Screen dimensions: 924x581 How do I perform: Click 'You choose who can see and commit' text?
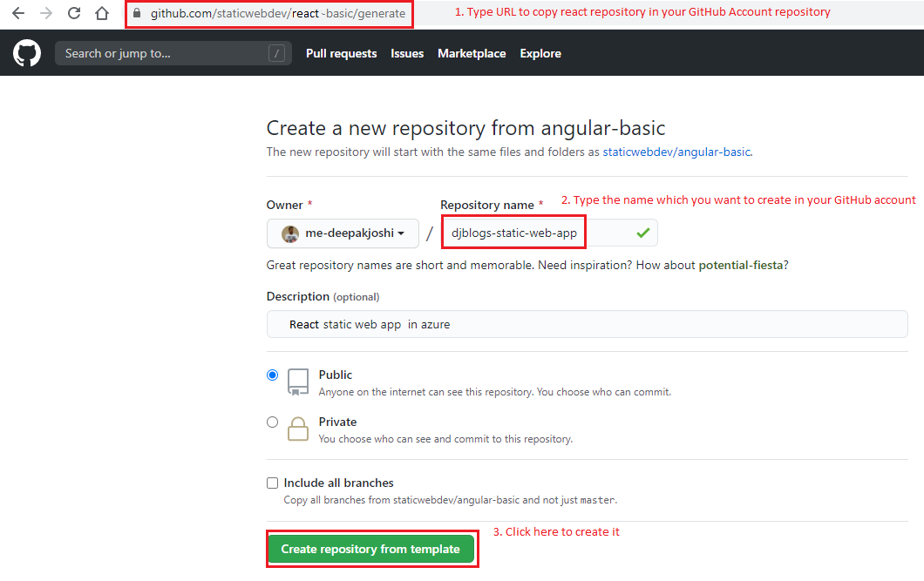click(x=445, y=439)
